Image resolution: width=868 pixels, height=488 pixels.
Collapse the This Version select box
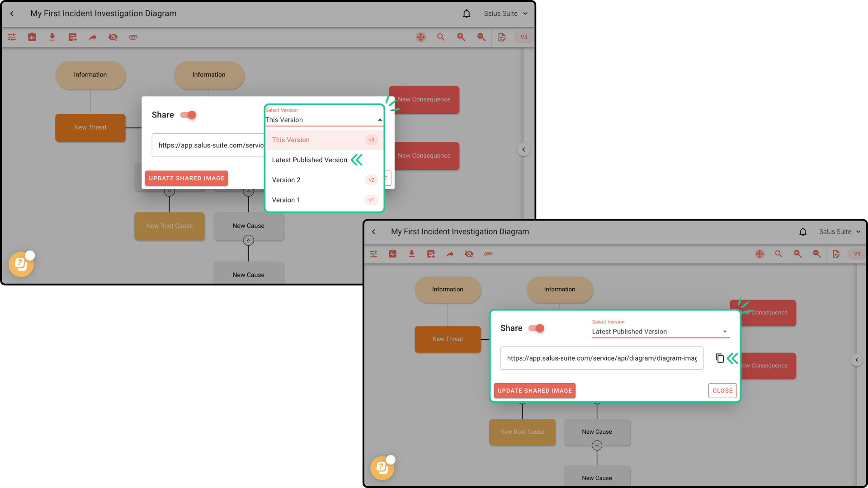point(324,120)
